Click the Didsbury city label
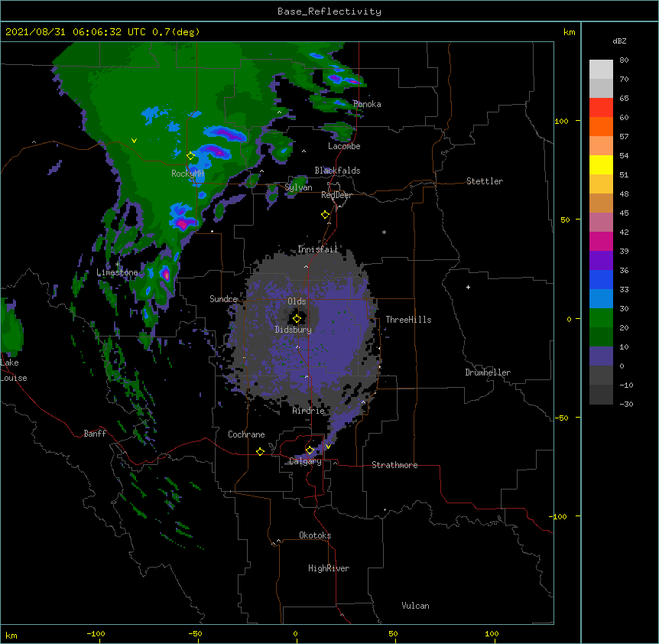This screenshot has height=644, width=659. click(x=294, y=330)
